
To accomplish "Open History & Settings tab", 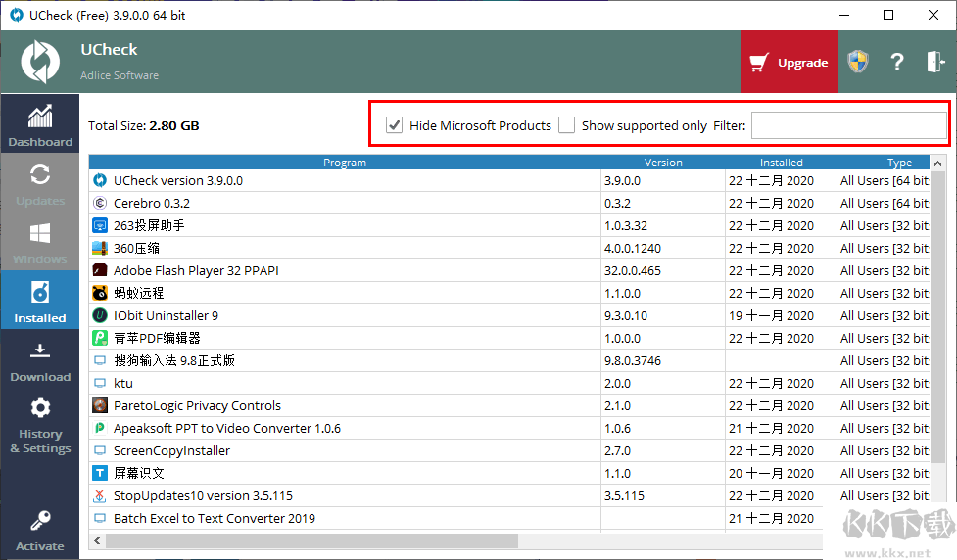I will [40, 425].
